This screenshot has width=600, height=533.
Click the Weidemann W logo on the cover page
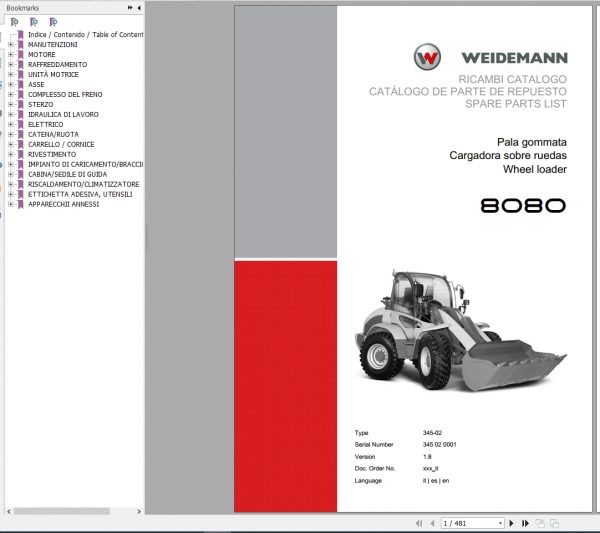[x=427, y=57]
